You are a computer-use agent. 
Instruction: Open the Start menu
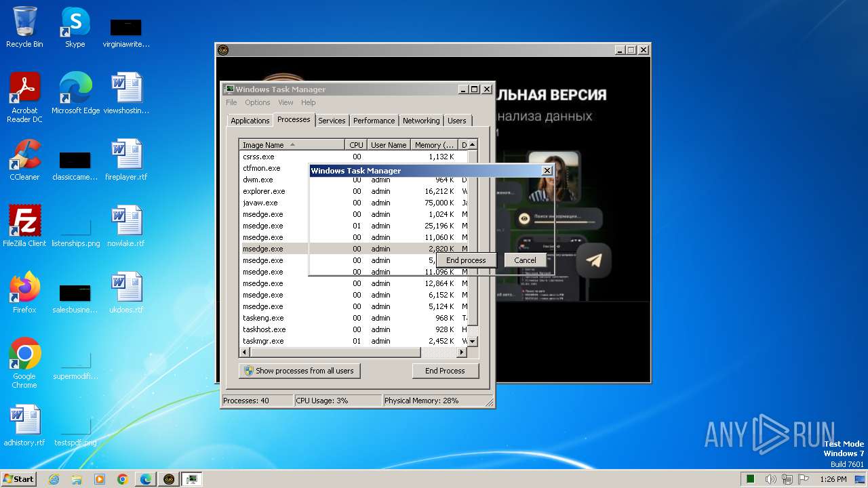coord(18,479)
